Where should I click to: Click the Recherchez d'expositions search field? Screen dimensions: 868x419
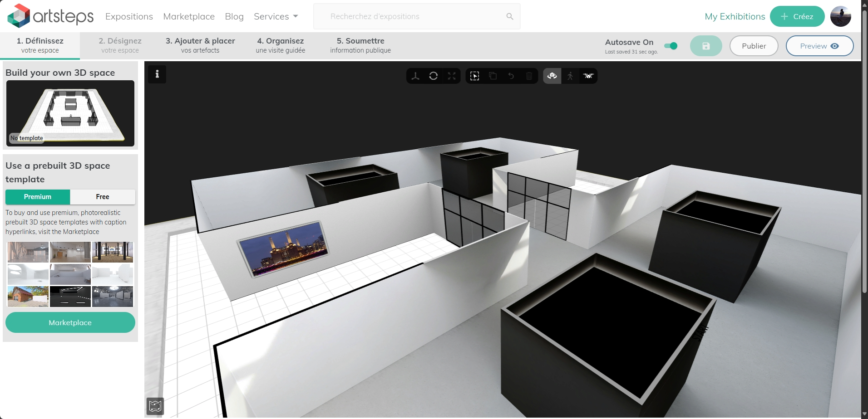(x=411, y=16)
